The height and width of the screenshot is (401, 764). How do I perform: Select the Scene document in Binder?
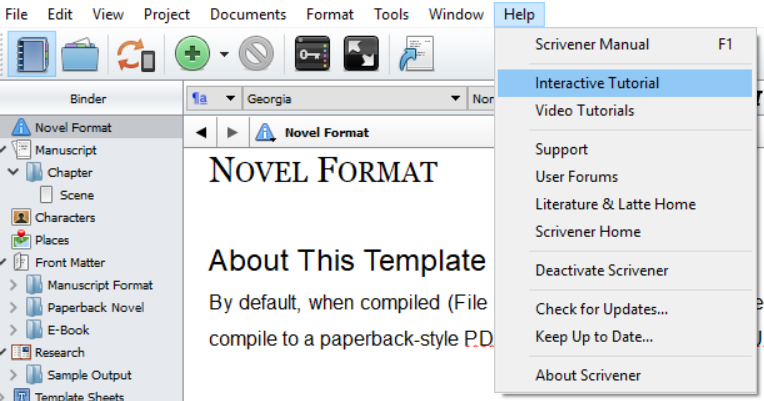[76, 195]
